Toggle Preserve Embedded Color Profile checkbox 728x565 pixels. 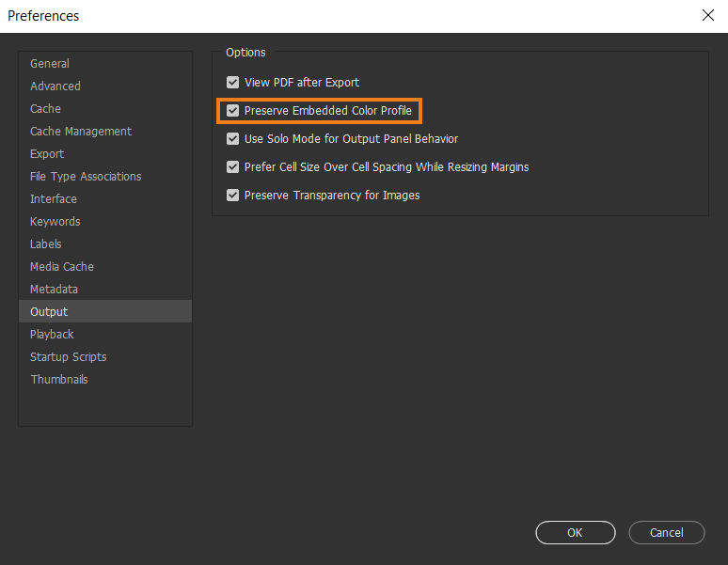tap(232, 111)
